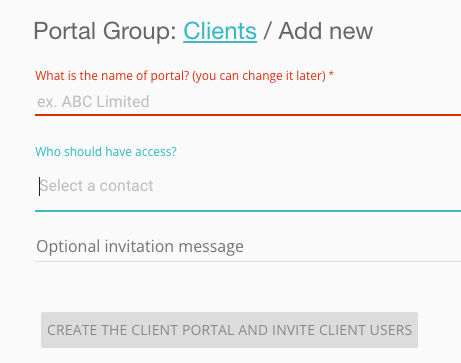
Task: Place cursor in the contact autocomplete field
Action: [248, 186]
